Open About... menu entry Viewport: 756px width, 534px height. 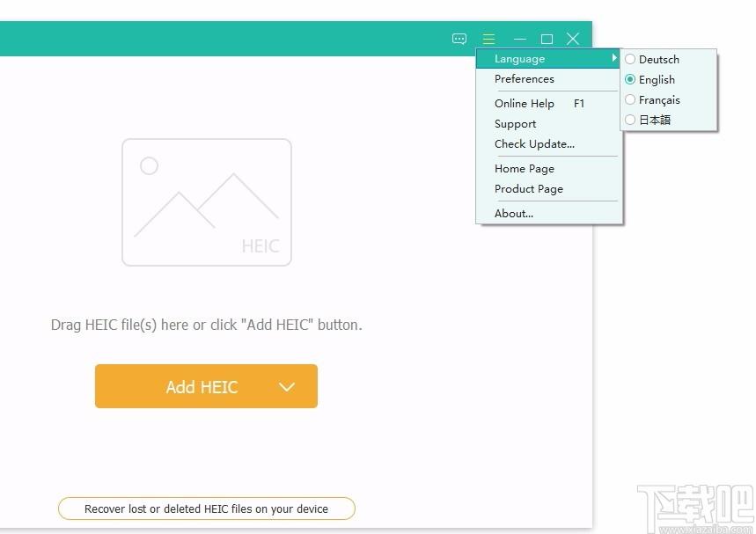pyautogui.click(x=547, y=214)
